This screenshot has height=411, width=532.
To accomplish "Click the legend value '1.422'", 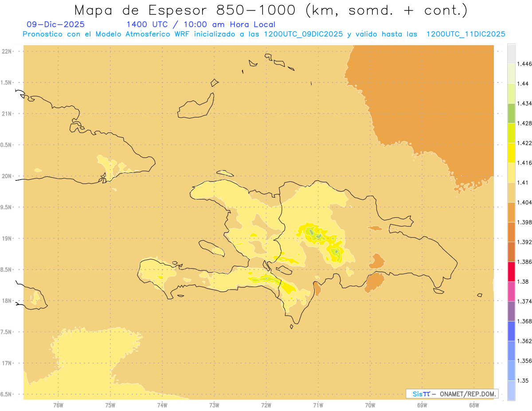I will tap(524, 143).
